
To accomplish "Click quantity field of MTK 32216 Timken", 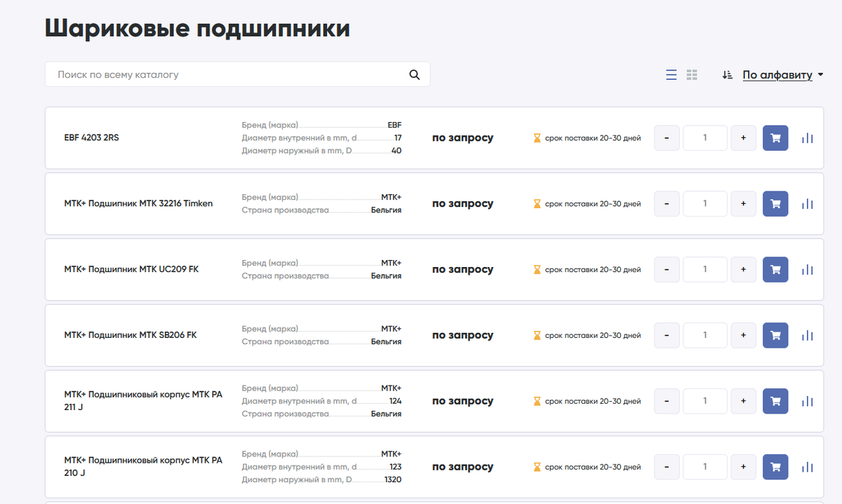I will (705, 204).
